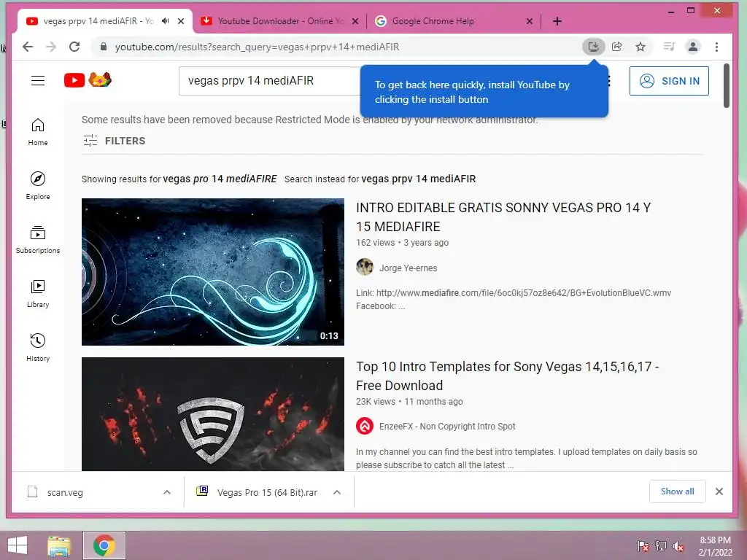The image size is (747, 560).
Task: Open Windows Start button
Action: point(18,545)
